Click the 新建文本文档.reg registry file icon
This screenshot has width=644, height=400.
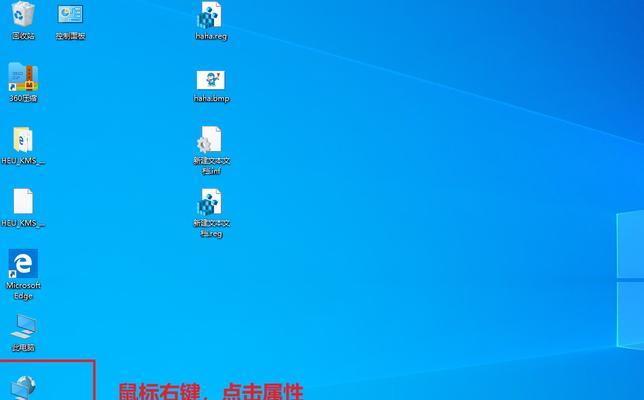[210, 201]
